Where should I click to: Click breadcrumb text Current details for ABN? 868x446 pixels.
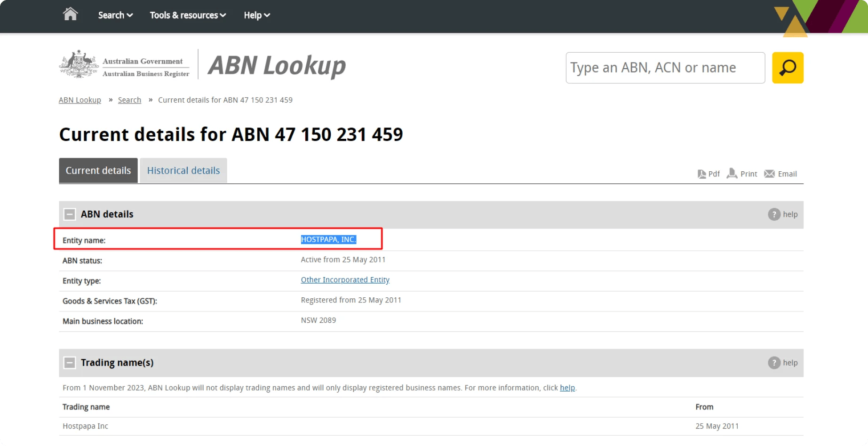[x=225, y=100]
